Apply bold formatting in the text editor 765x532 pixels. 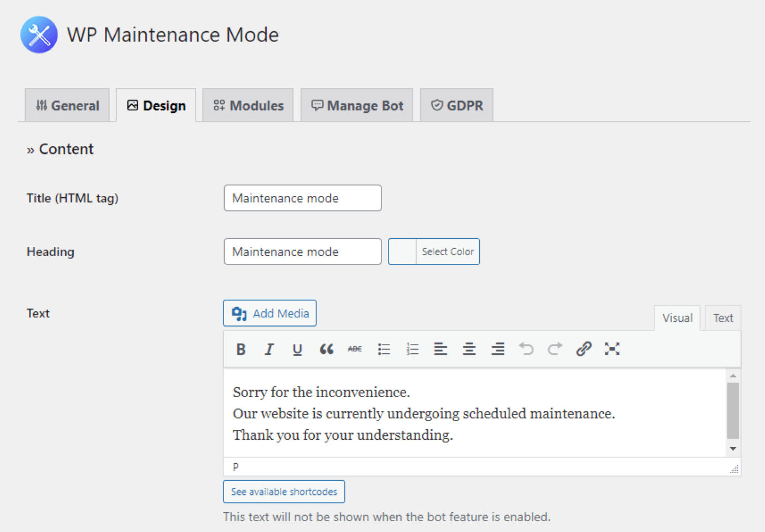[240, 349]
